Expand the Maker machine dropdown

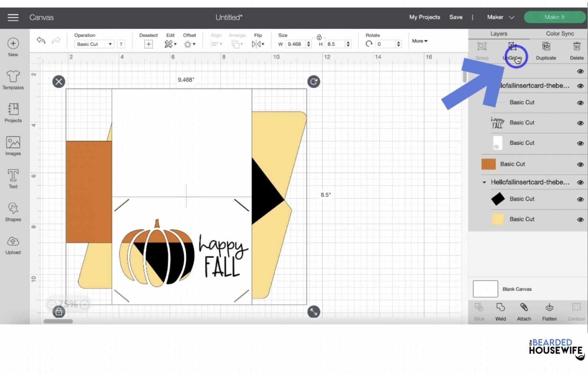[501, 17]
